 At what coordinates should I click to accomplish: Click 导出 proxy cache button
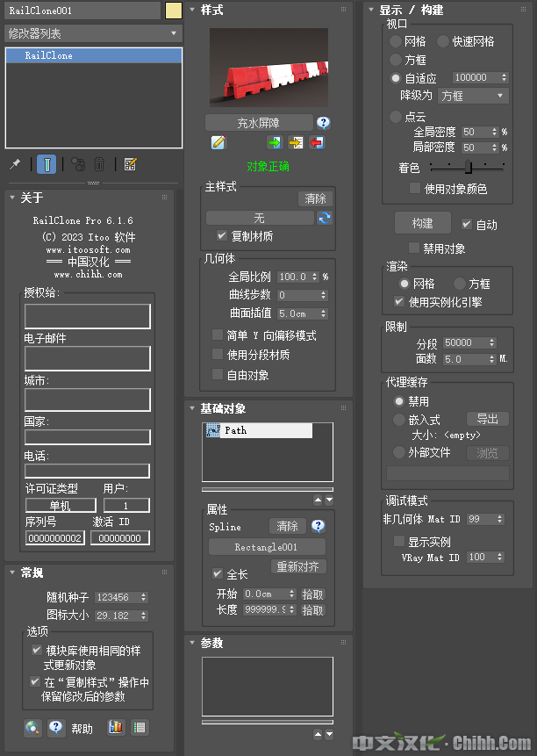pos(487,419)
